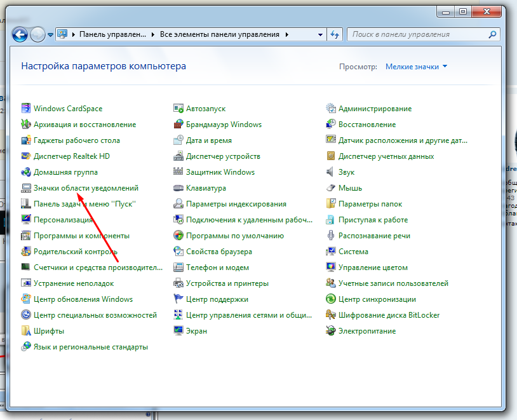This screenshot has width=517, height=420.
Task: Open the Персонализация link
Action: point(63,220)
